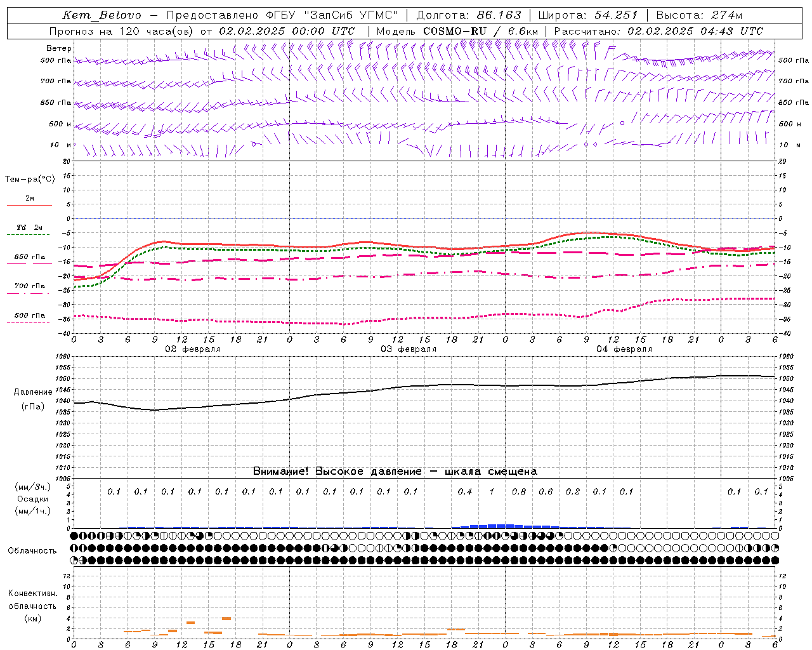Click the 'Рассчитано: 02.02.2025 04:43 UTC' timestamp
812x650 pixels.
coord(658,31)
